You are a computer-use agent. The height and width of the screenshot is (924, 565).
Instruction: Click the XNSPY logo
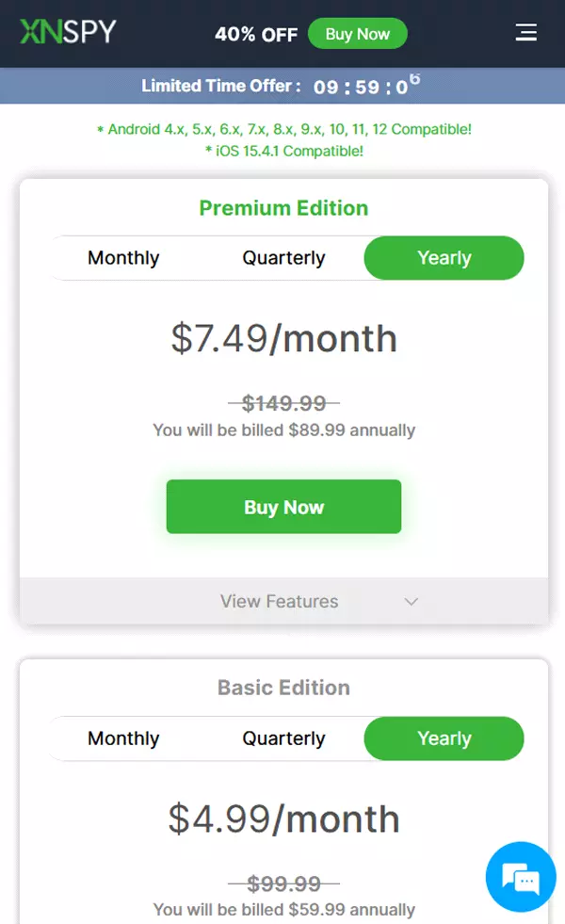(68, 32)
